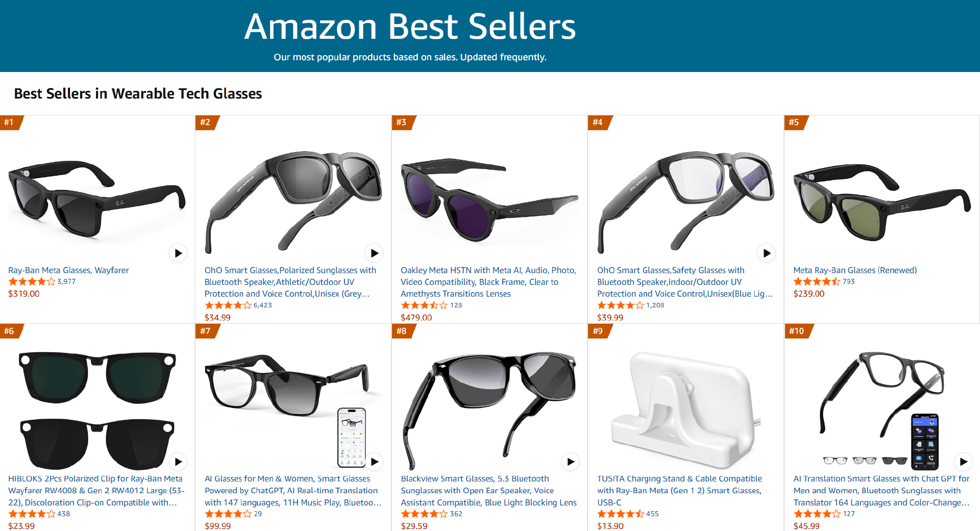Select the OhO Safety Glasses product image
Screen dimensions: 980x531
pyautogui.click(x=685, y=194)
